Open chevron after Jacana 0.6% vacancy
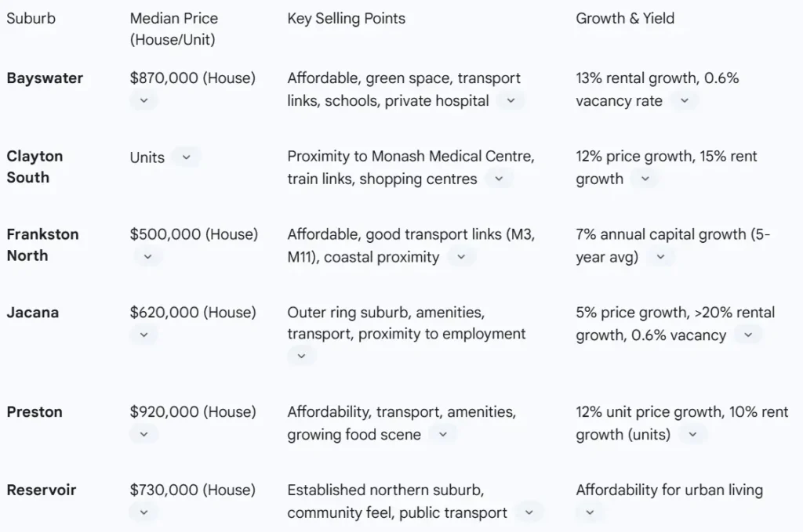This screenshot has width=803, height=532. [747, 335]
